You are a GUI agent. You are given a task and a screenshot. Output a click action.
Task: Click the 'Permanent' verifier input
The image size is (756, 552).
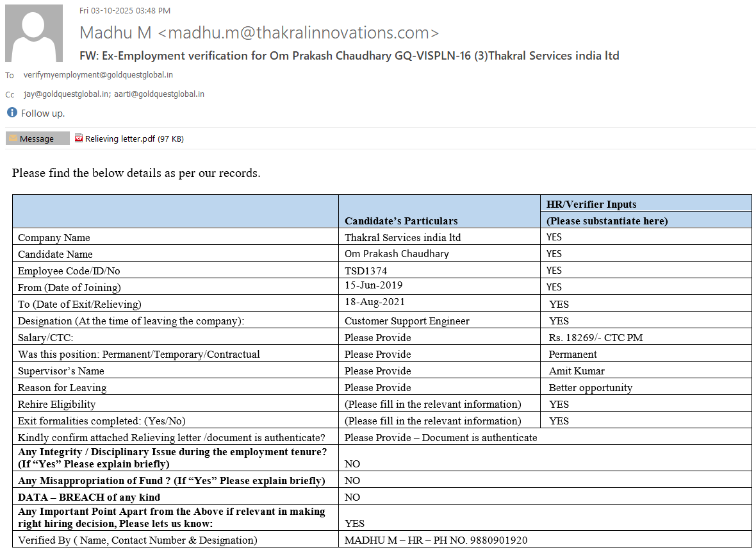[573, 354]
